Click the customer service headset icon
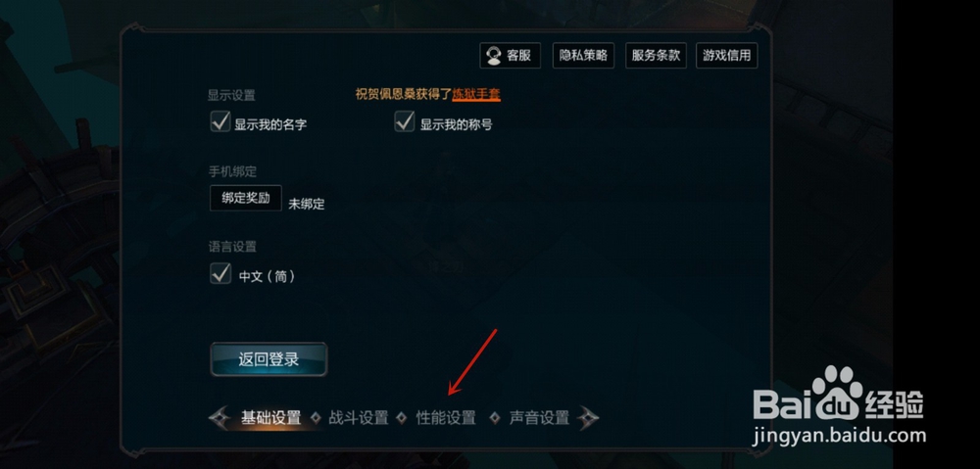 click(493, 56)
